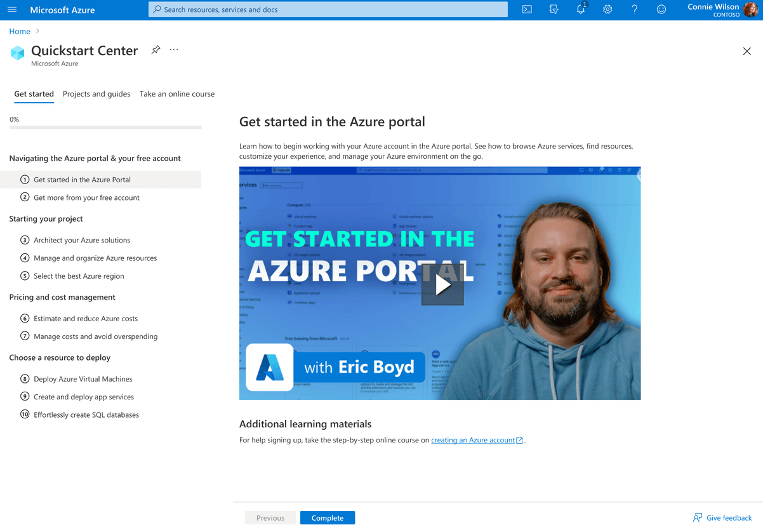This screenshot has width=763, height=532.
Task: Click the search resources input field
Action: tap(328, 10)
